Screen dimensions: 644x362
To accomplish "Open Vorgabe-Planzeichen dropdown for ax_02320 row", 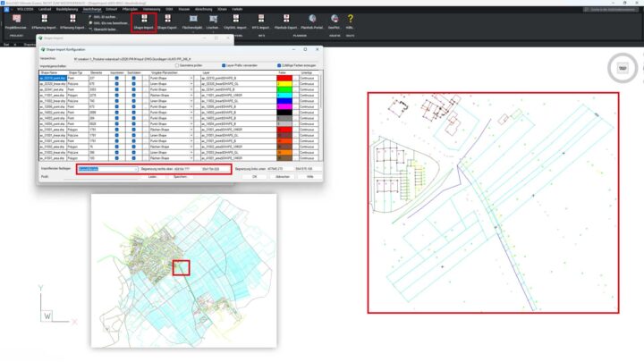I will 191,84.
